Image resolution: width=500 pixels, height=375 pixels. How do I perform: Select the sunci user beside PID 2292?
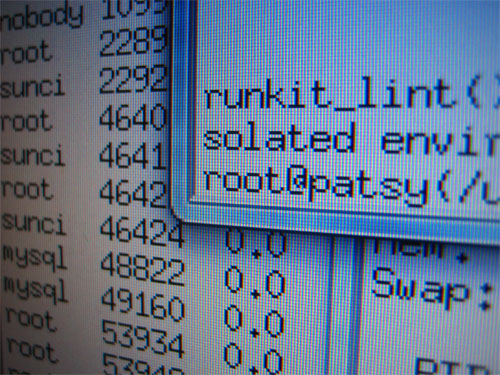coord(32,86)
